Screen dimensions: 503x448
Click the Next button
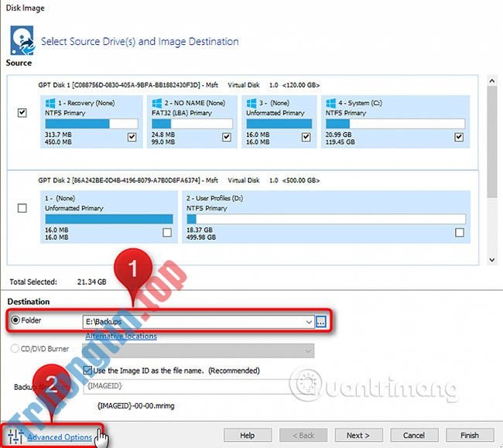coord(358,435)
